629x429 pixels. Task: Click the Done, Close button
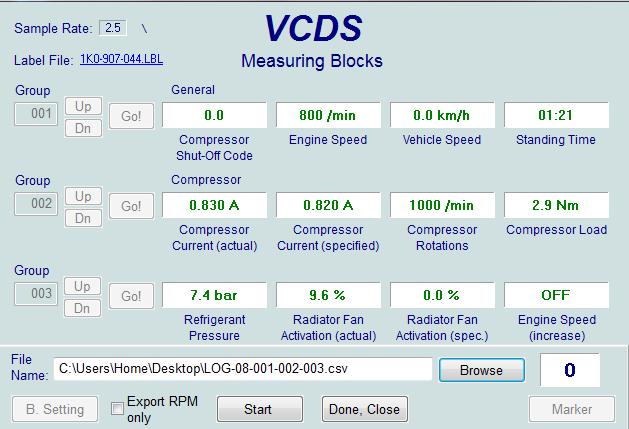coord(365,409)
